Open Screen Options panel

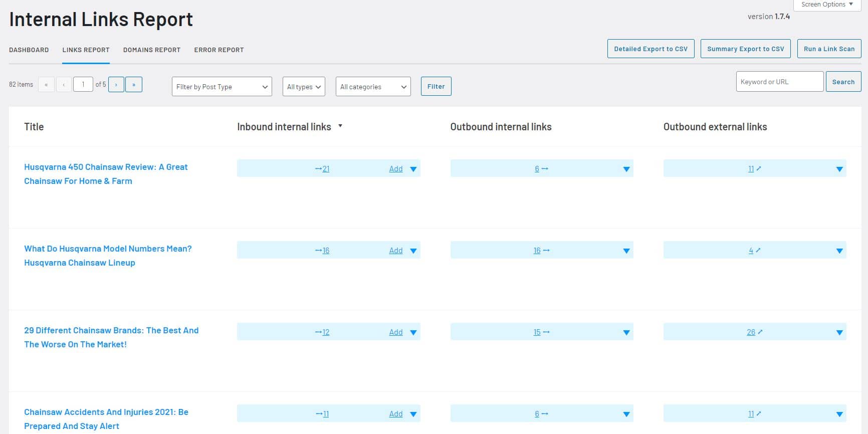[827, 5]
